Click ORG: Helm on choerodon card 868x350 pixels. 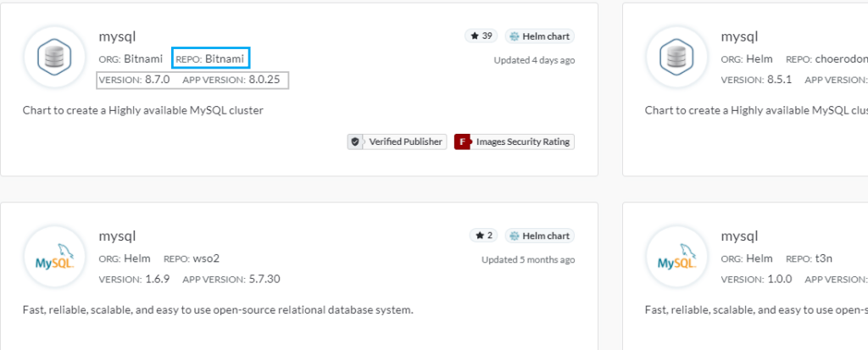[747, 58]
